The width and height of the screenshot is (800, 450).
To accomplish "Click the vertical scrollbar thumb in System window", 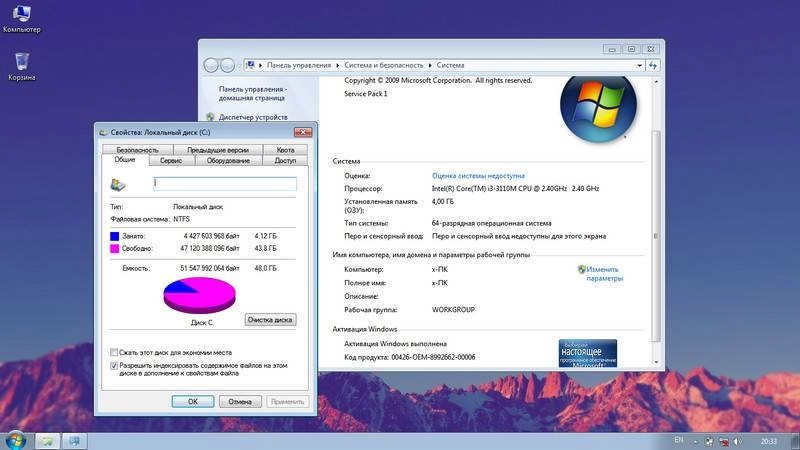I will pos(656,236).
